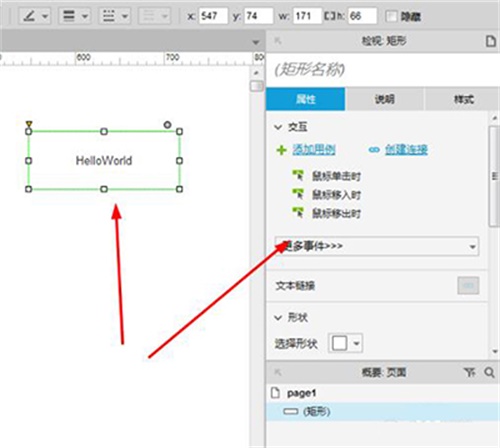Open the line pattern dropdown
500x448 pixels.
[x=114, y=16]
